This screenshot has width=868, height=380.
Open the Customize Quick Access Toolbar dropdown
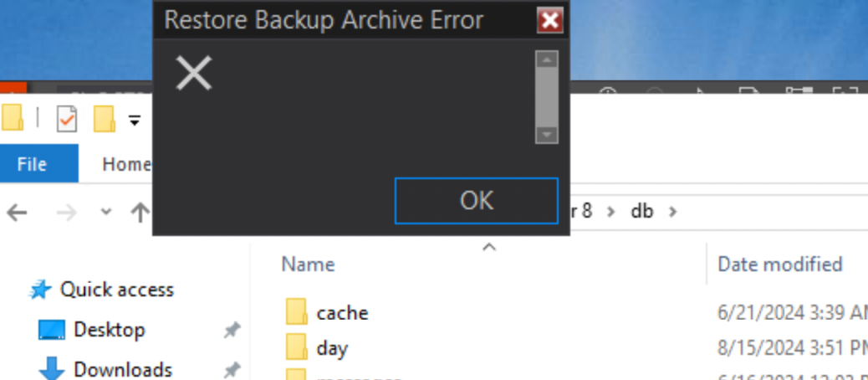[x=135, y=120]
